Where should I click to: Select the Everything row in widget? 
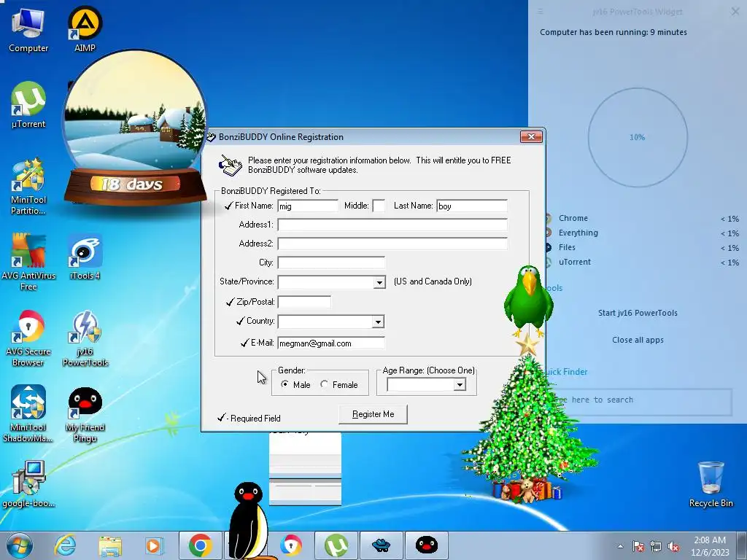coord(641,233)
